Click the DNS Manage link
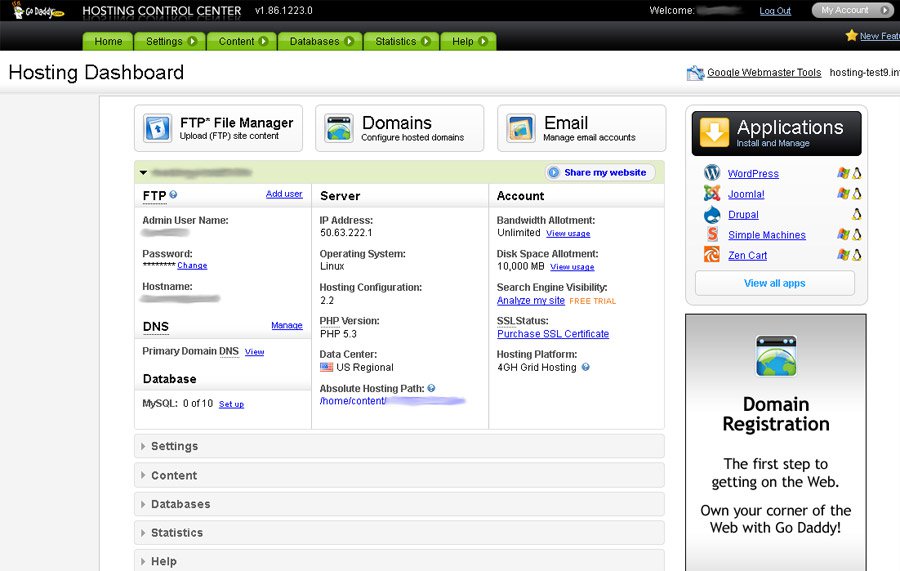The height and width of the screenshot is (571, 900). click(287, 325)
